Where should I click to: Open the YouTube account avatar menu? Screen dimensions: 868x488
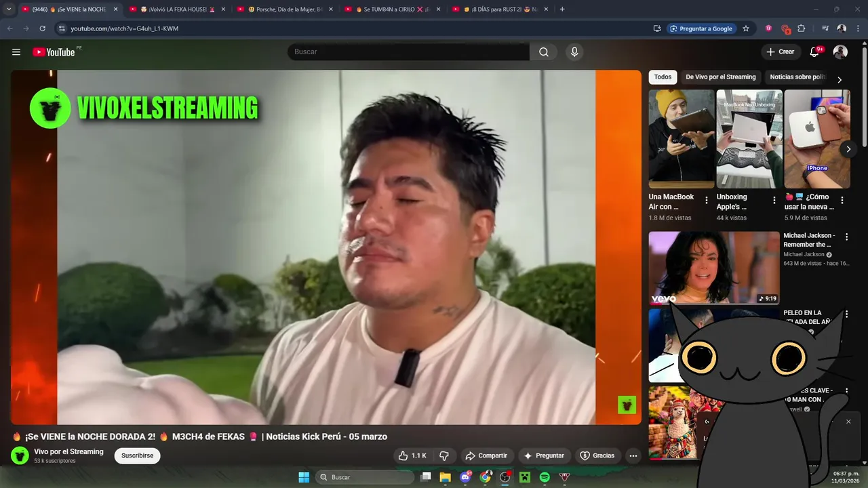point(840,52)
